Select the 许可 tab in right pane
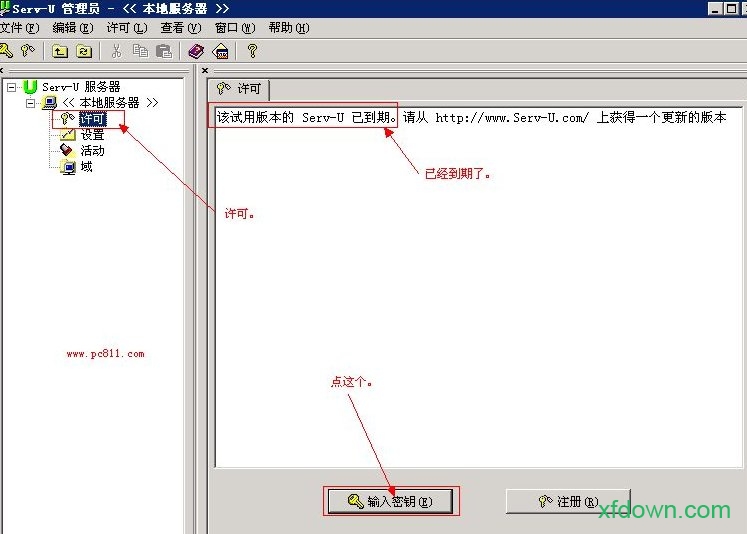The height and width of the screenshot is (534, 747). [239, 89]
